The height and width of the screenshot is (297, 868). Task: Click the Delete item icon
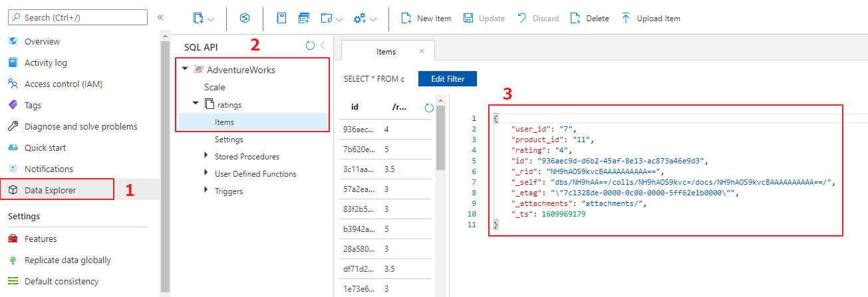point(575,19)
